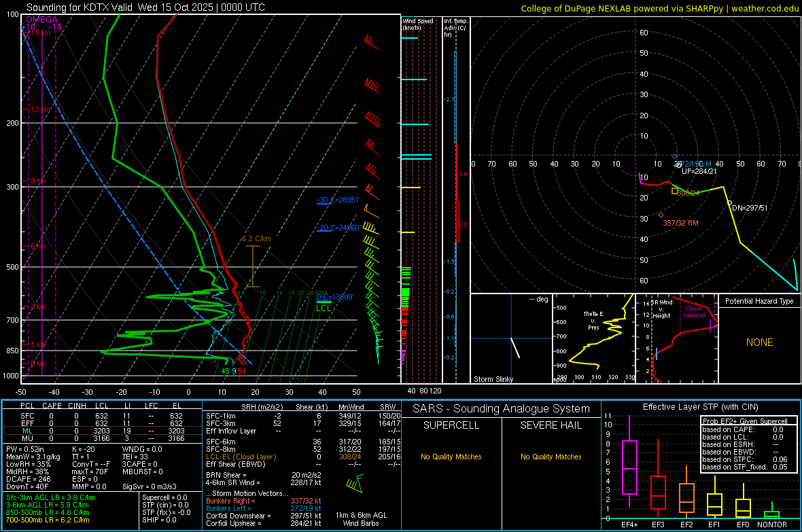Click the magenta EF4+ box plot
This screenshot has width=802, height=532.
[x=629, y=461]
